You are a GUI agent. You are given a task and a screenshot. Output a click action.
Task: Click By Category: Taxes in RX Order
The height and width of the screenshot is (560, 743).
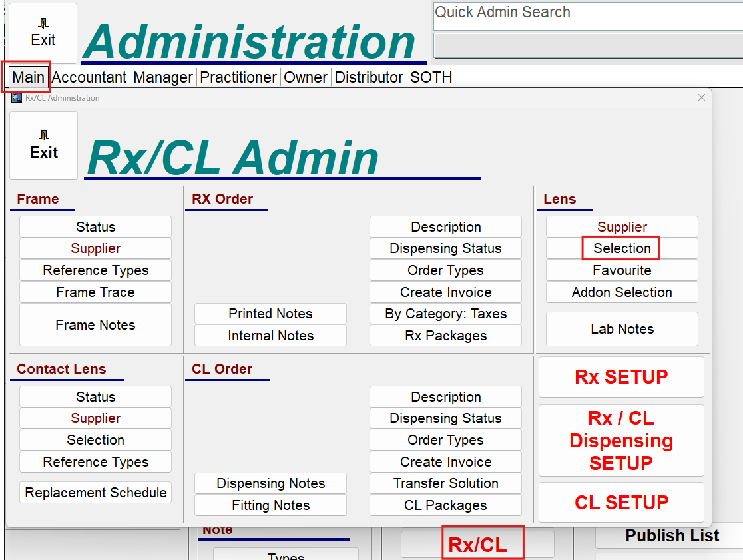(445, 314)
